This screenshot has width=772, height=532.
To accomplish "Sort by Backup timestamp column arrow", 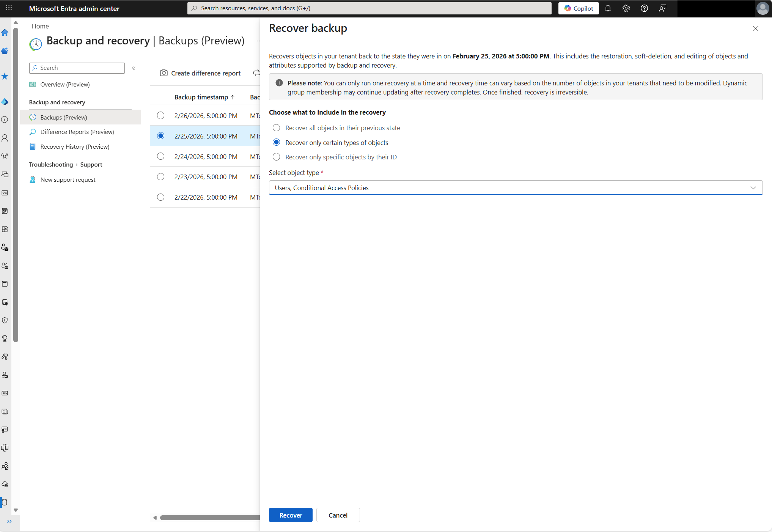I will pyautogui.click(x=233, y=97).
